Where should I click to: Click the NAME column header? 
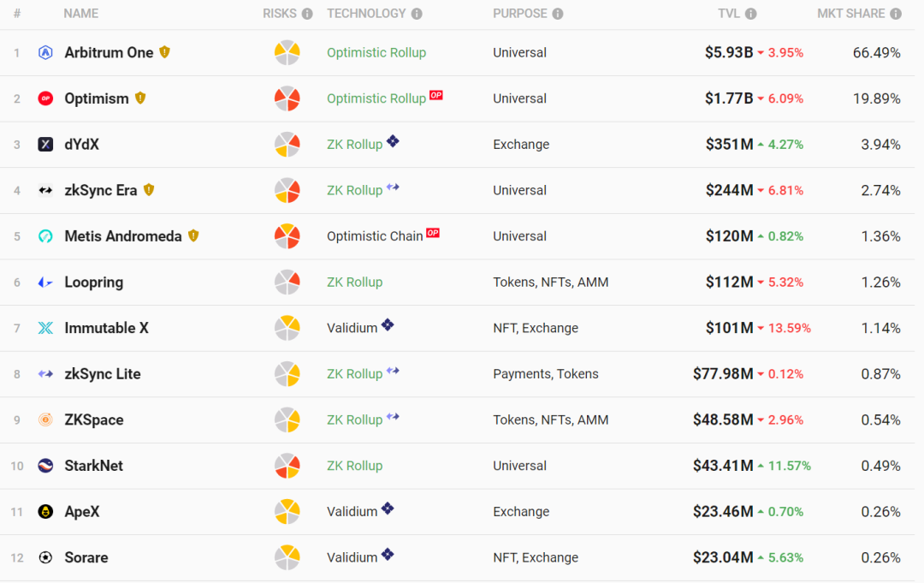click(80, 14)
